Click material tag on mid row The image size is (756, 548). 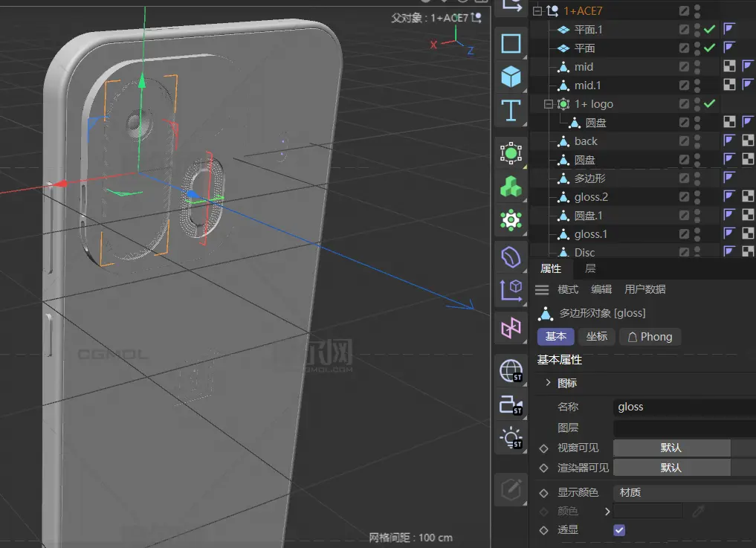[x=729, y=66]
